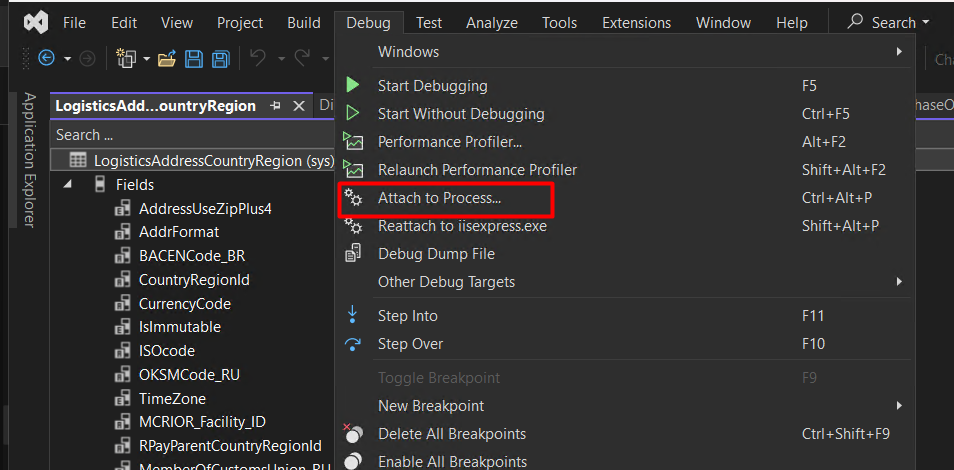Click the Open File folder icon
The width and height of the screenshot is (954, 470).
tap(167, 59)
